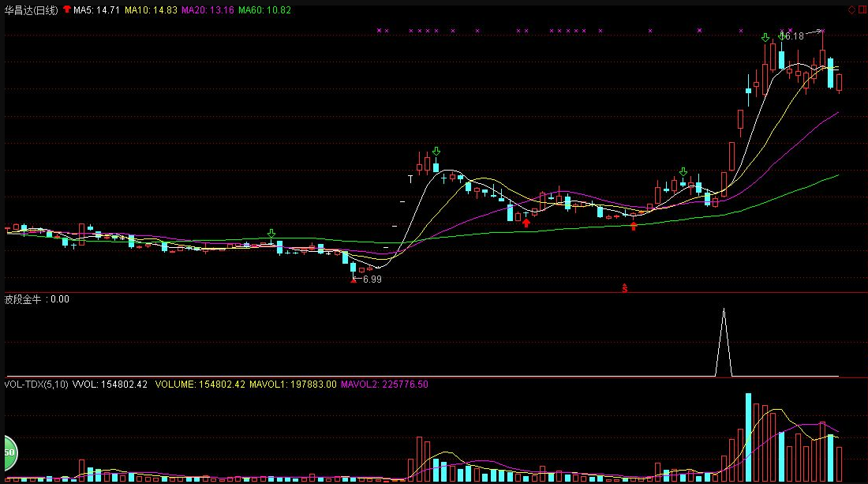Click the red T-shirt icon beside 华昌达(日线)
Viewport: 868px width, 484px height.
(x=67, y=9)
